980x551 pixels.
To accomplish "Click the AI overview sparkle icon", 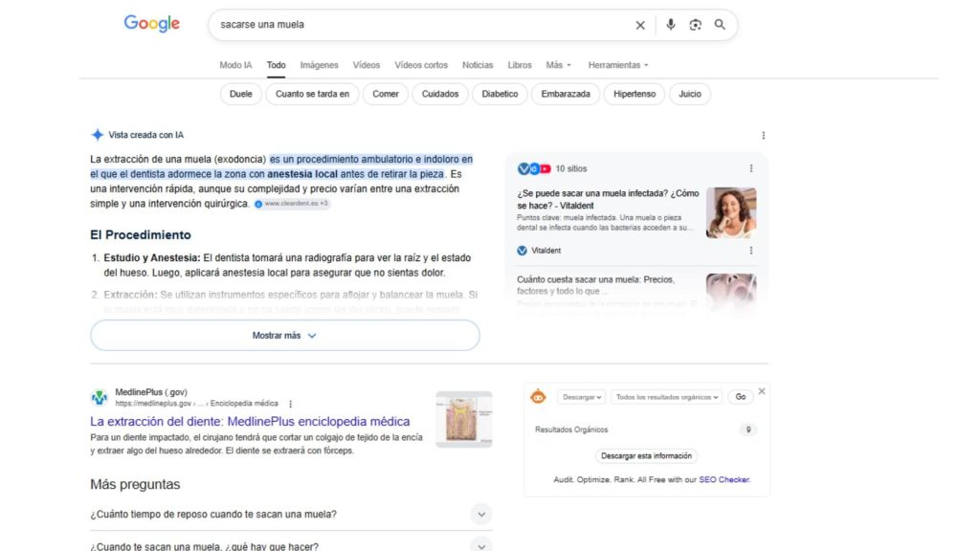I will (x=98, y=135).
